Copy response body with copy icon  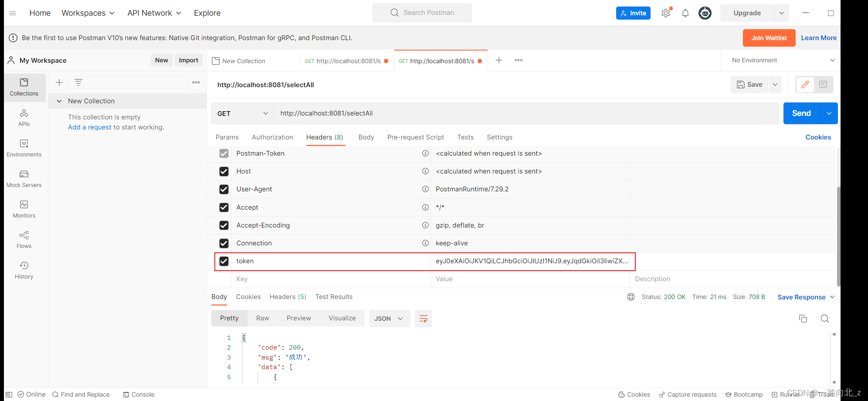(803, 319)
